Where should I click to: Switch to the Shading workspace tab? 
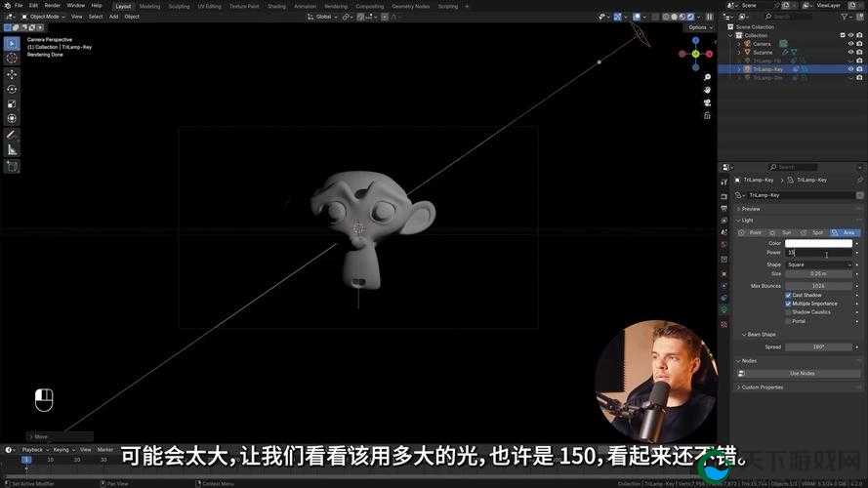click(276, 6)
